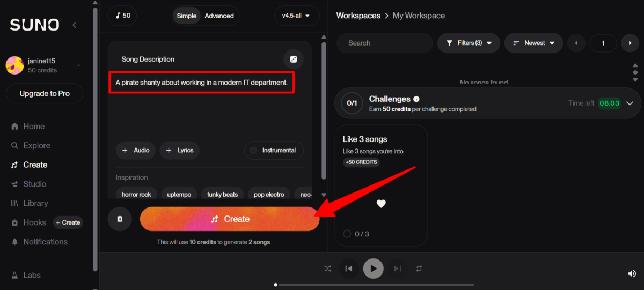Collapse the Challenges panel chevron
Screen dimensions: 644x290
click(x=630, y=103)
